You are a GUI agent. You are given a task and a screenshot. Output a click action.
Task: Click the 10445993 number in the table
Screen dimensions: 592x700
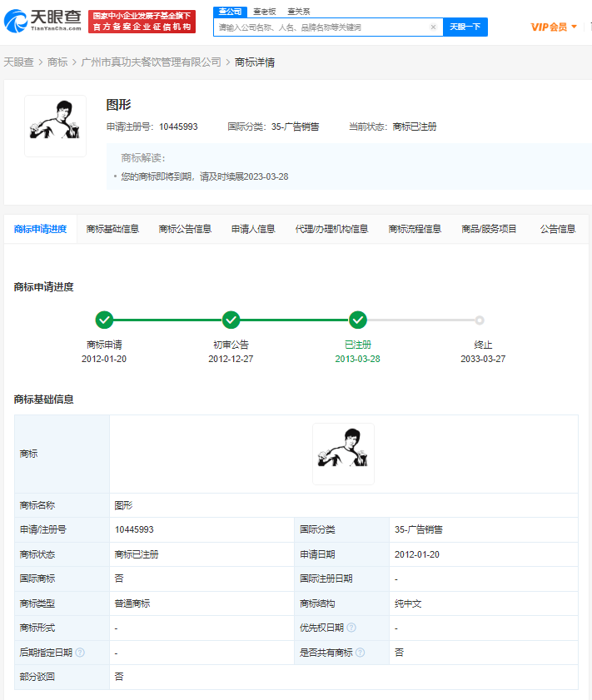(134, 529)
